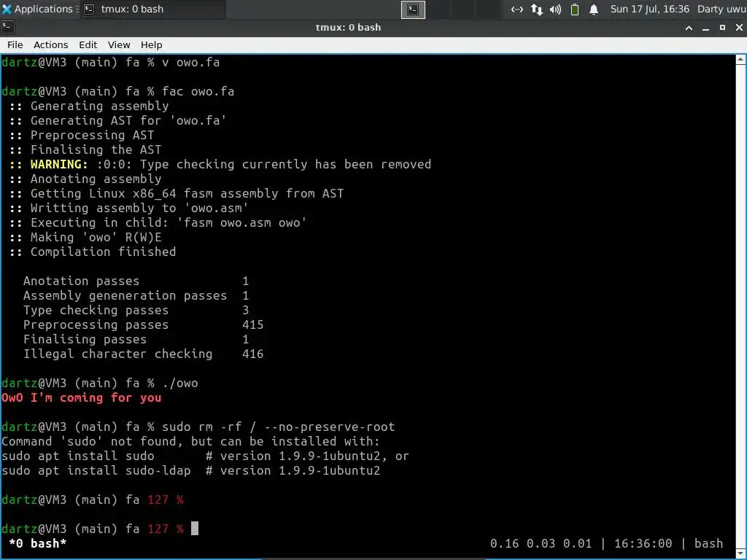The width and height of the screenshot is (747, 560).
Task: Click the volume speaker tray icon
Action: [555, 9]
